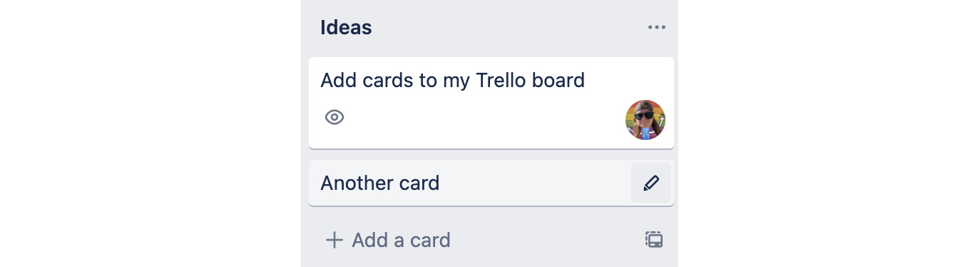
Task: Click the watching eye icon on first card
Action: coord(335,117)
